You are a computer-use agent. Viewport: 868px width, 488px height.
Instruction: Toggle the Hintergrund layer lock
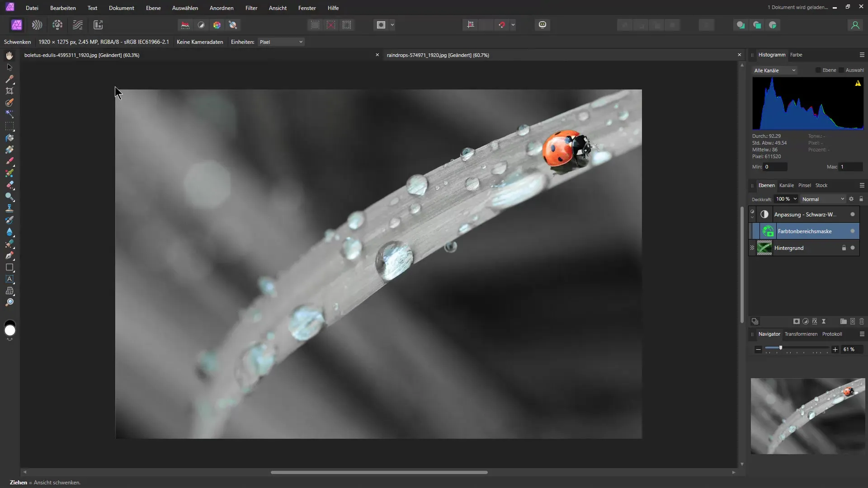(844, 248)
